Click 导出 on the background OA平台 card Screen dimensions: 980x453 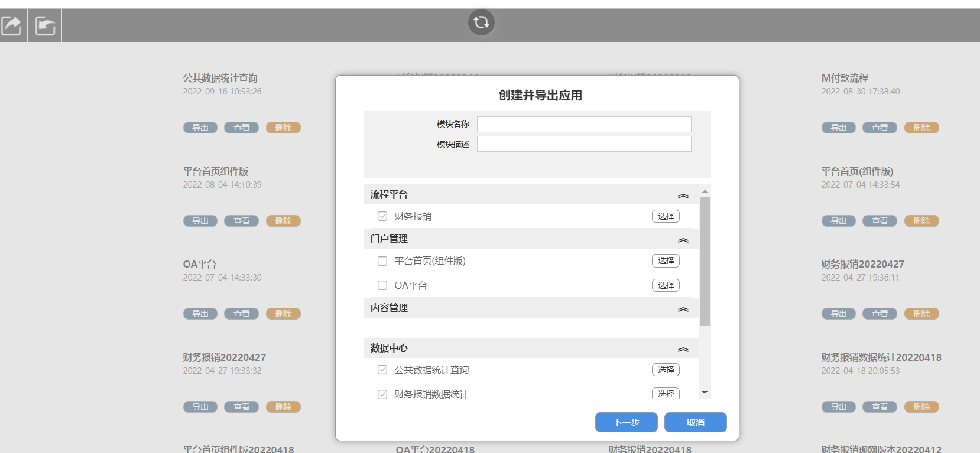[x=200, y=314]
